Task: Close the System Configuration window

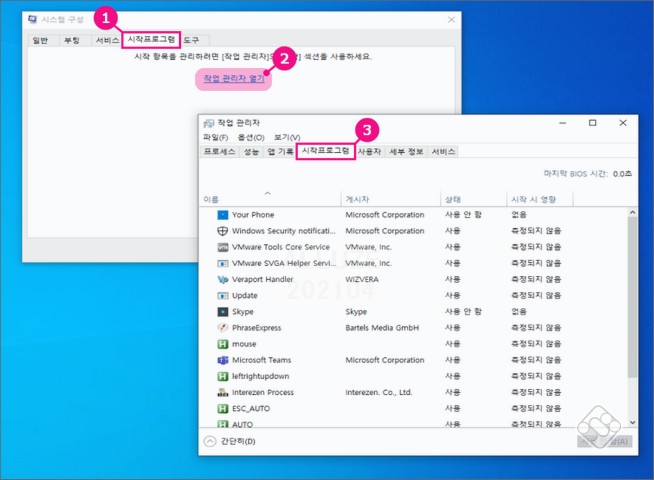Action: (x=451, y=20)
